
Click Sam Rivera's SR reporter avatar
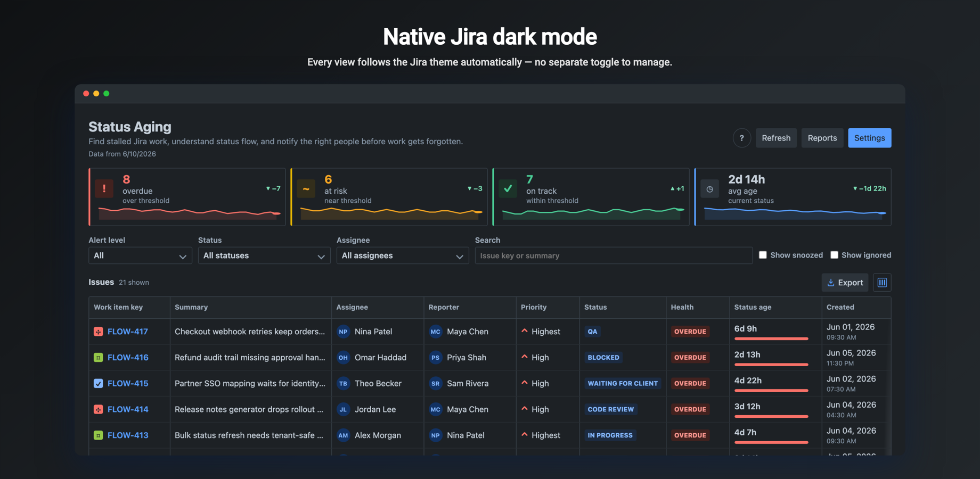tap(436, 383)
